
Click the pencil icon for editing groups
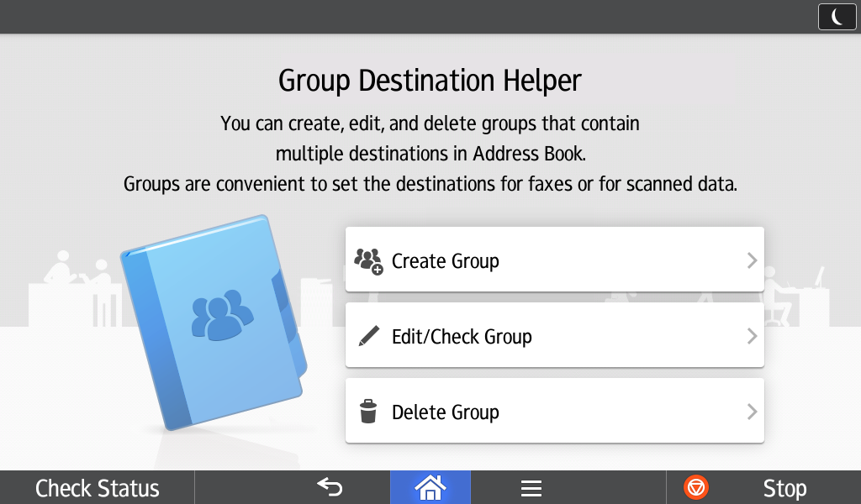pyautogui.click(x=368, y=335)
